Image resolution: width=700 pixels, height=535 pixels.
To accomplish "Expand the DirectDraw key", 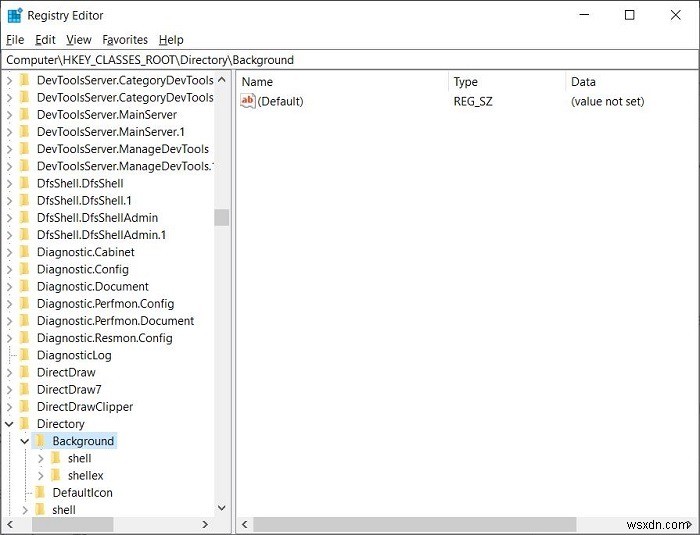I will [9, 372].
